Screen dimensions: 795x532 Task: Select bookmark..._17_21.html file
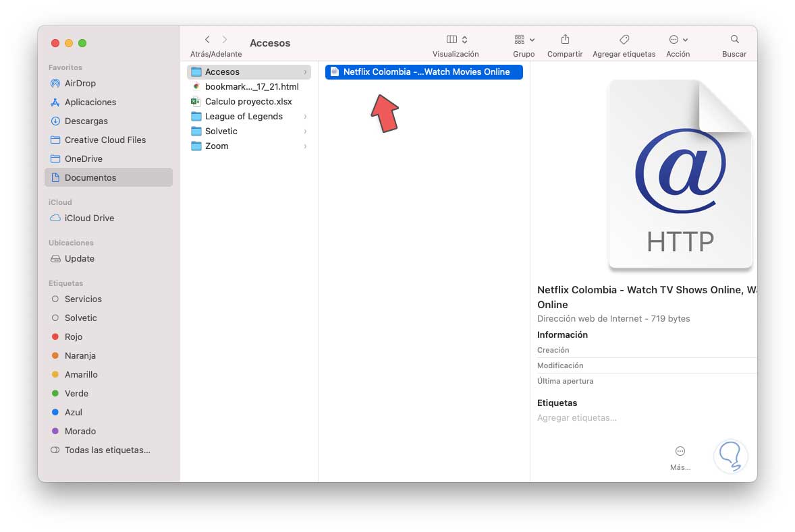(x=248, y=86)
